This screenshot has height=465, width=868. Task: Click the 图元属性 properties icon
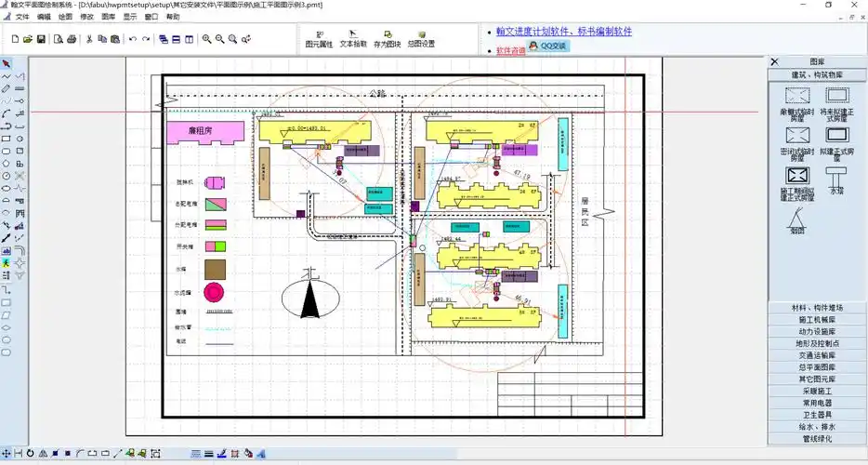319,39
